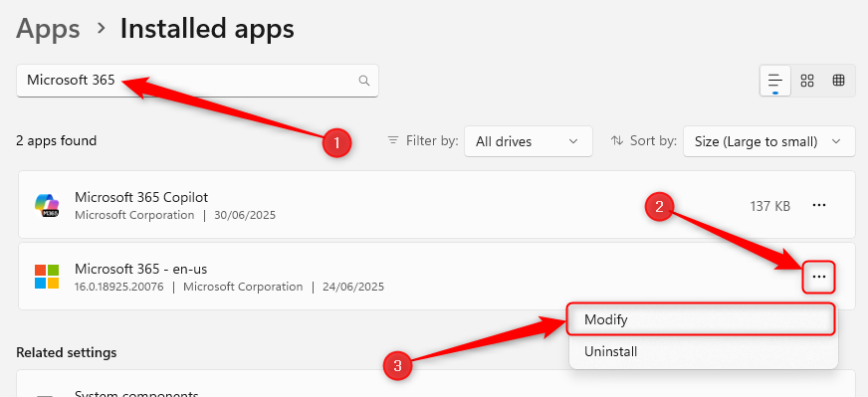Focus the Microsoft 365 search field

pos(197,81)
